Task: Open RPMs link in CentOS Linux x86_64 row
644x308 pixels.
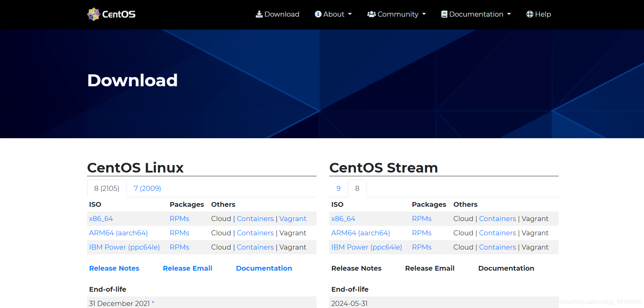Action: pos(180,219)
